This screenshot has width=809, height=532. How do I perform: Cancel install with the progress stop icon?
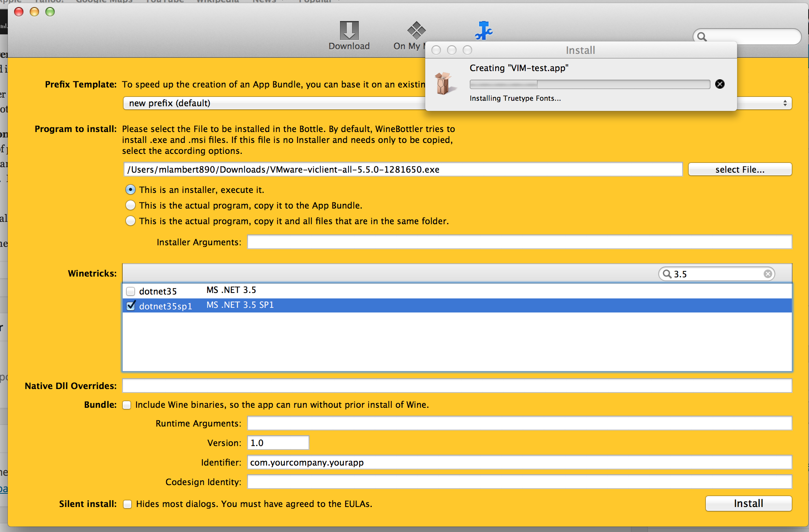(x=720, y=84)
